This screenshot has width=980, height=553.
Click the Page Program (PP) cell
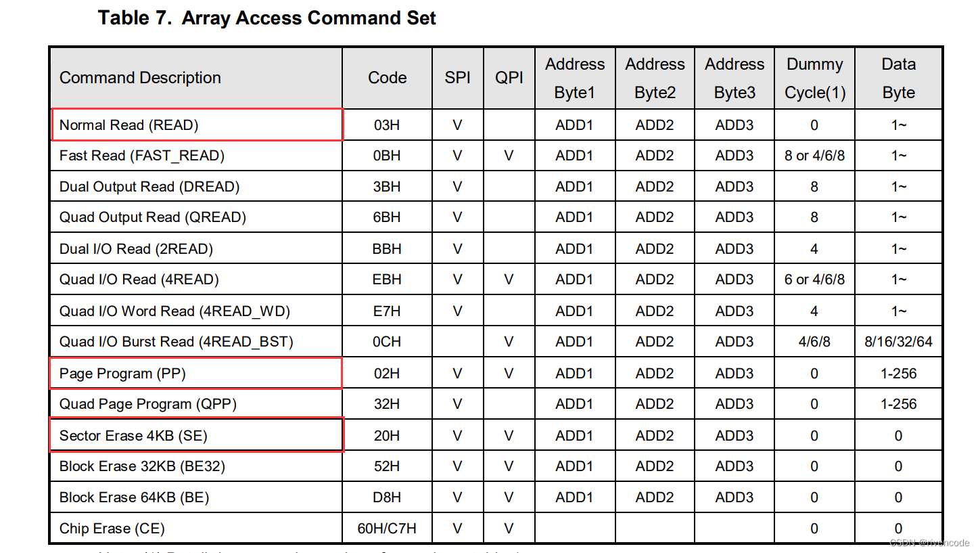tap(122, 374)
